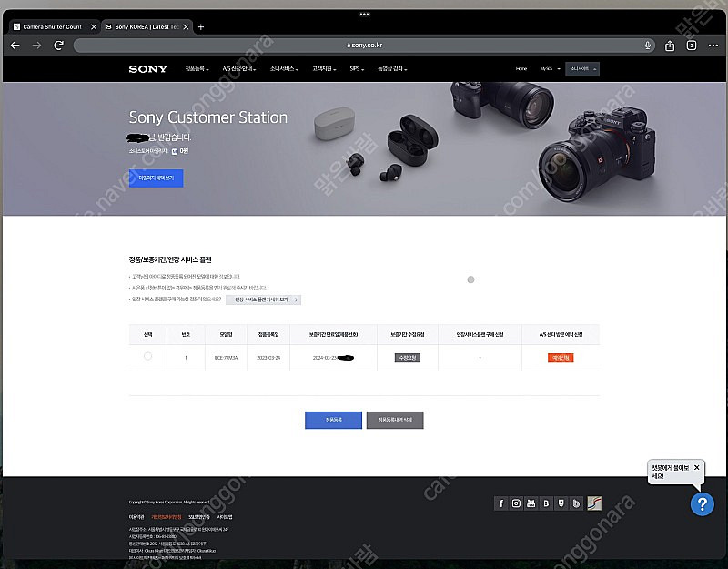Screen dimensions: 728x569
Task: Open the chatbot question mark help icon
Action: (702, 504)
